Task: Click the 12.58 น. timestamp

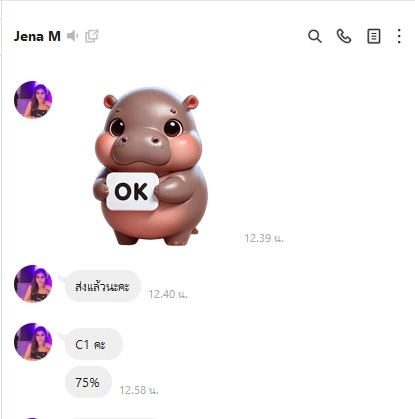Action: click(139, 390)
